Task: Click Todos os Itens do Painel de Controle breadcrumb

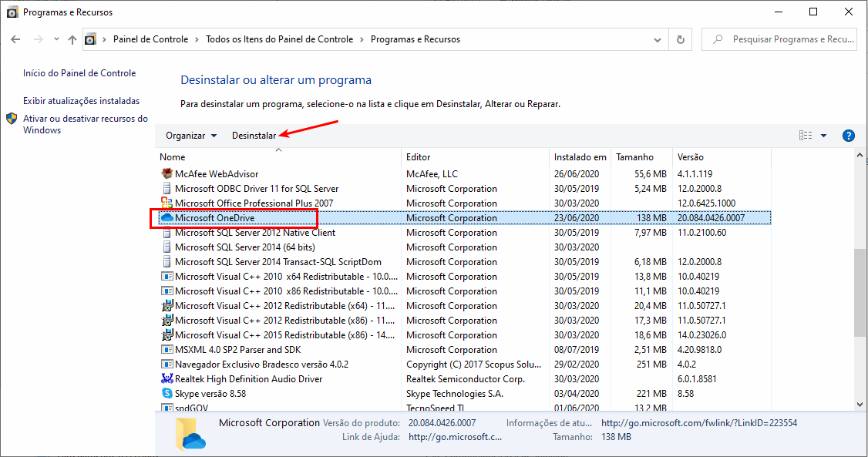Action: coord(280,39)
